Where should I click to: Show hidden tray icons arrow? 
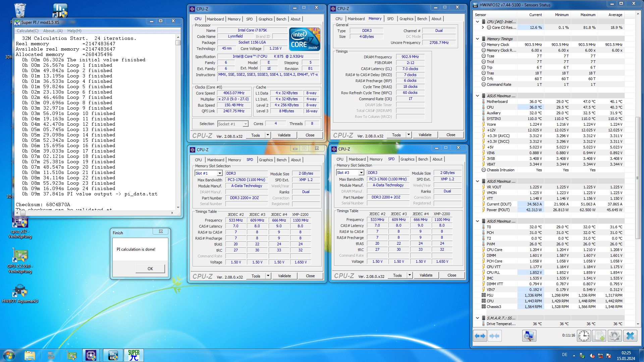(574, 356)
